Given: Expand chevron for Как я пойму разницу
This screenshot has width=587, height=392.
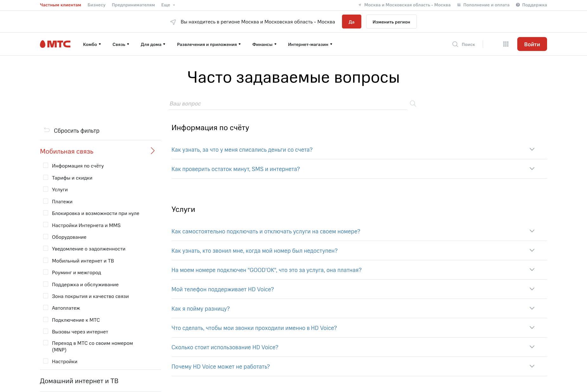Looking at the screenshot, I should 532,308.
